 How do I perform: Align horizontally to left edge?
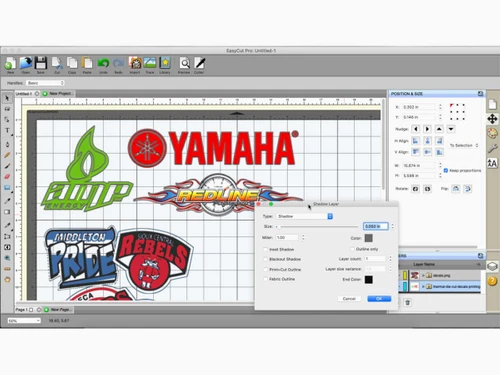415,141
